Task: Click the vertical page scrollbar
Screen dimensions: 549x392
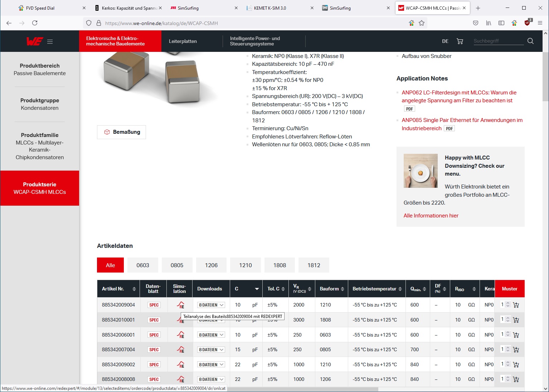Action: [x=545, y=76]
